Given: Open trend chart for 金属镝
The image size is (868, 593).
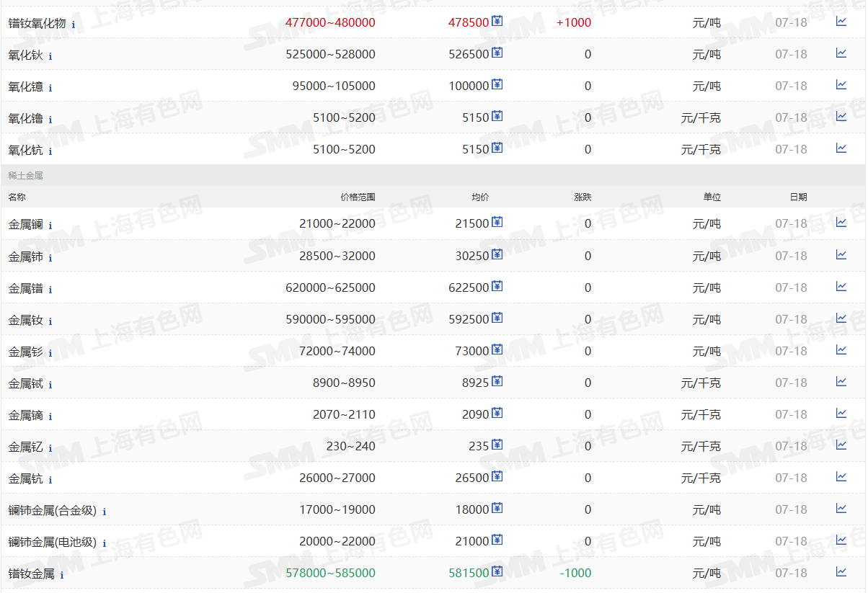Looking at the screenshot, I should (841, 414).
